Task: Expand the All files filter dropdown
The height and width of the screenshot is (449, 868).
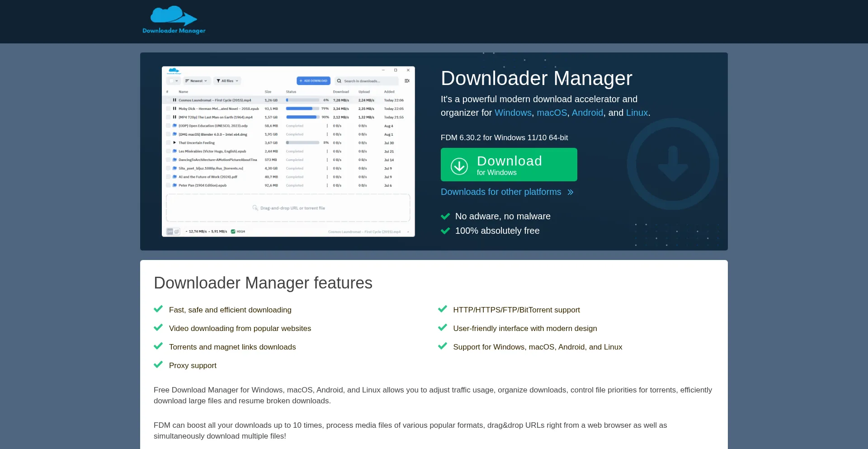Action: point(227,81)
